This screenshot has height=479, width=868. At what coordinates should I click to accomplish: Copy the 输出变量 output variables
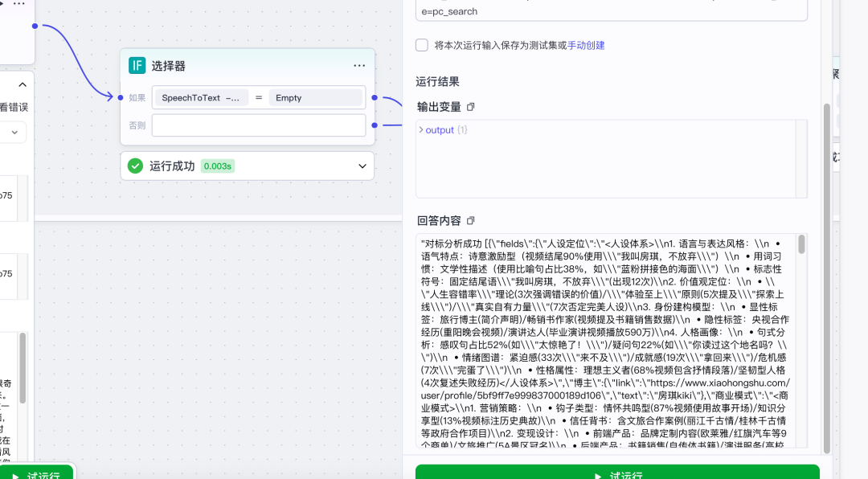click(471, 107)
